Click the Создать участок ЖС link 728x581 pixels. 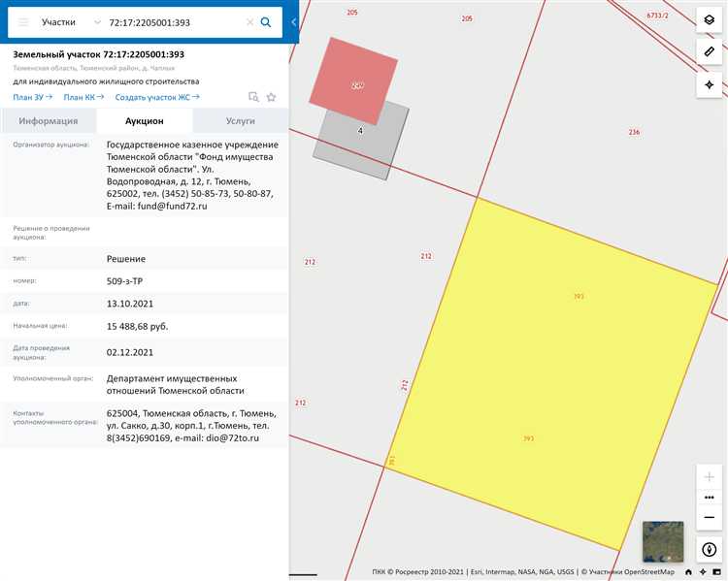click(156, 97)
